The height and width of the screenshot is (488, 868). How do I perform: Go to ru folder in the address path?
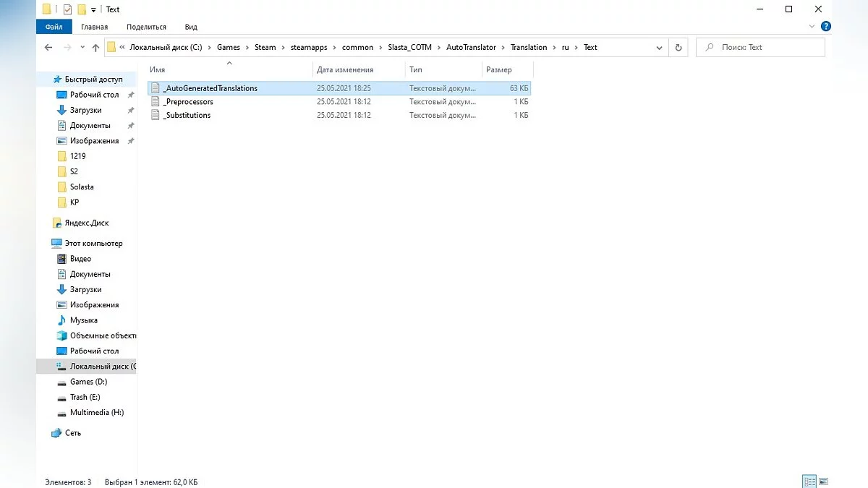pyautogui.click(x=565, y=47)
